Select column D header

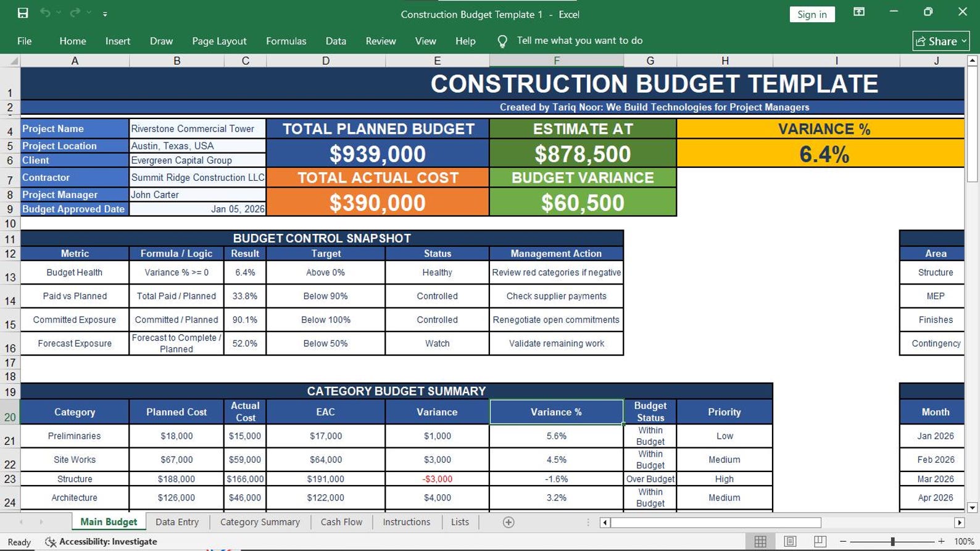[326, 60]
